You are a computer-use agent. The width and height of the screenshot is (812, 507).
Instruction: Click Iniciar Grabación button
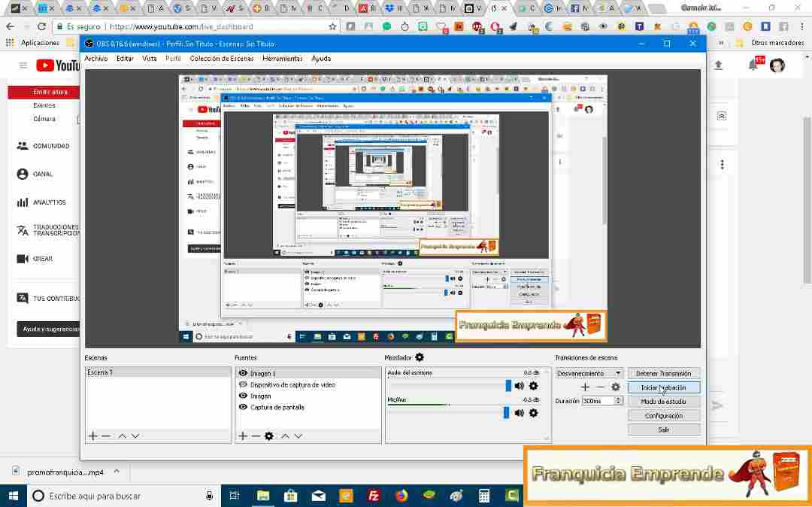pos(664,387)
